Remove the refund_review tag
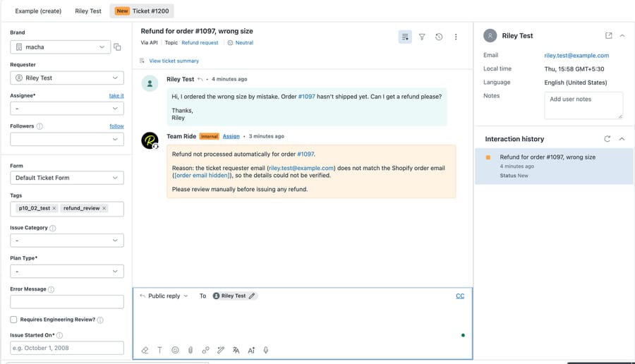635x364 pixels. (104, 208)
